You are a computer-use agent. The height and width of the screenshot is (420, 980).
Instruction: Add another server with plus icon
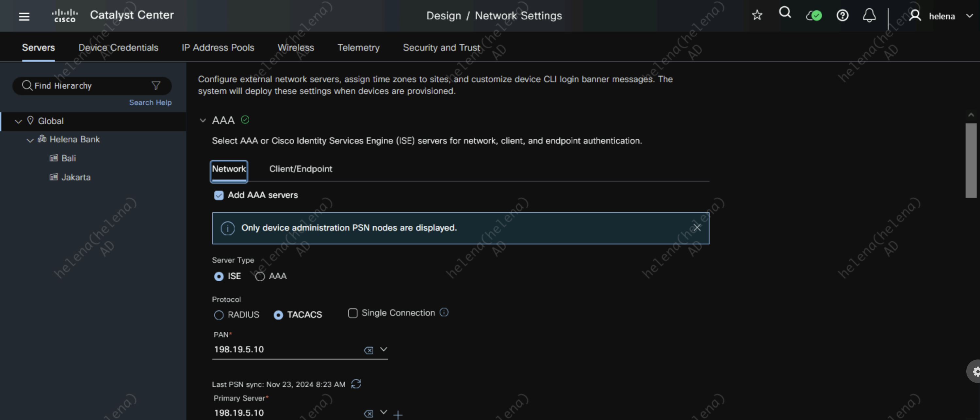tap(398, 414)
